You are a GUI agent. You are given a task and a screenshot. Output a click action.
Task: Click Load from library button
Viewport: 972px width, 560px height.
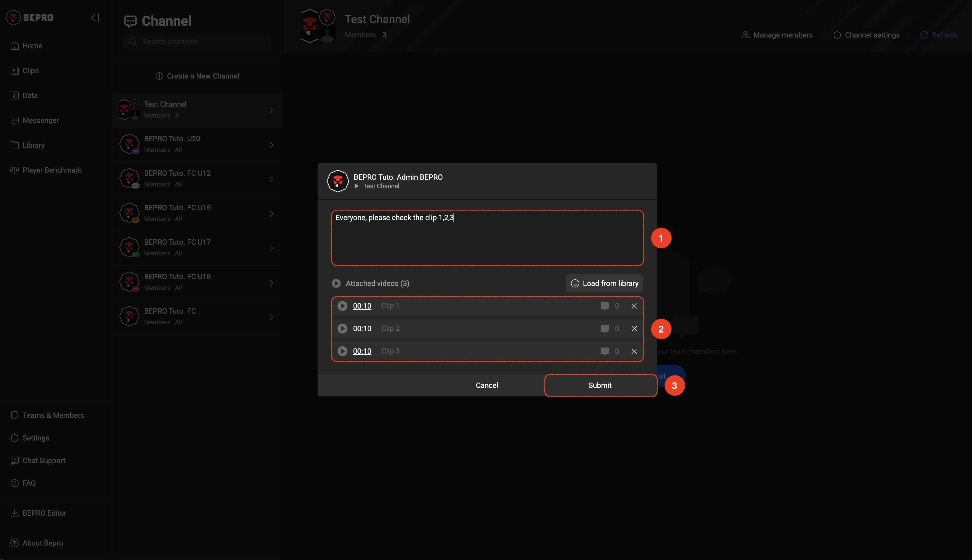pyautogui.click(x=604, y=283)
